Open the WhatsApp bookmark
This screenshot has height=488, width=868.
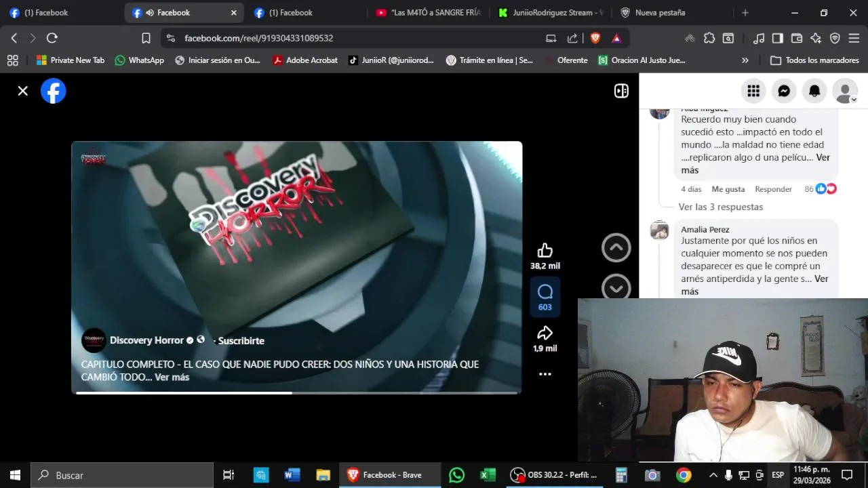point(140,60)
